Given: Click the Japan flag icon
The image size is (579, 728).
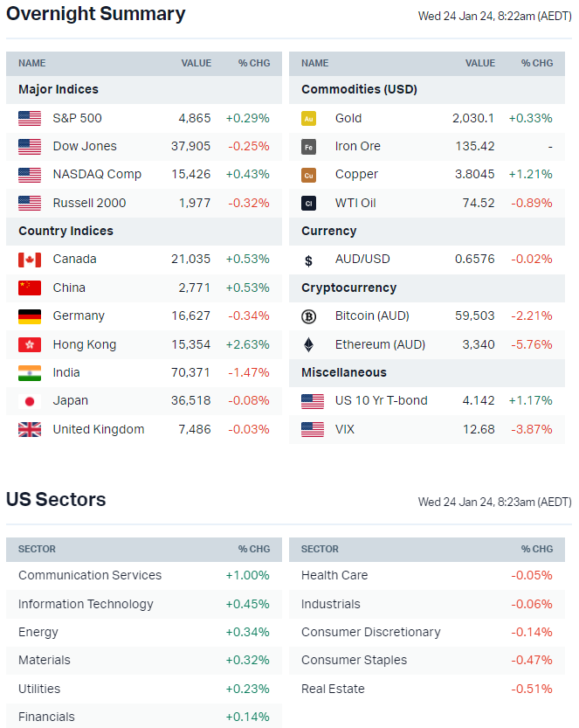Looking at the screenshot, I should [x=30, y=401].
